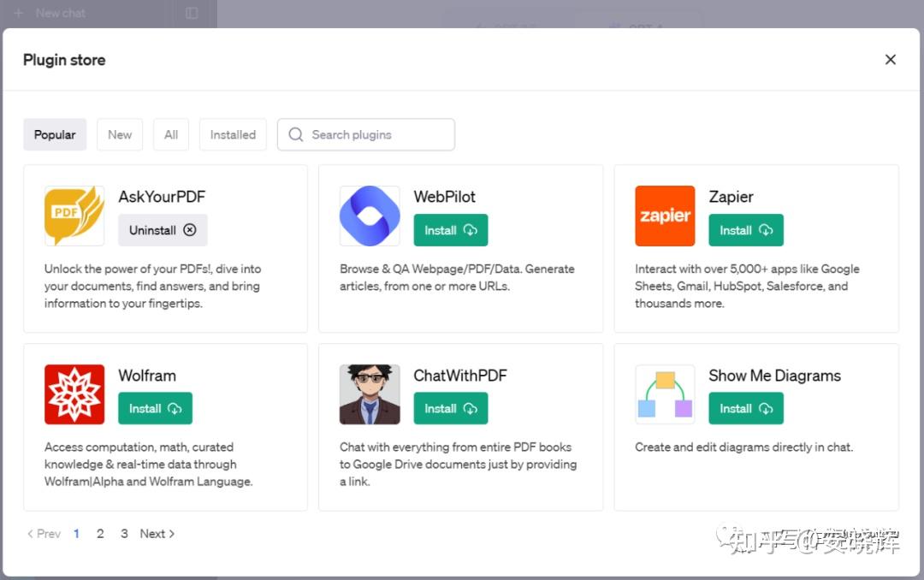Install the Zapier plugin
The height and width of the screenshot is (580, 924).
[x=745, y=230]
